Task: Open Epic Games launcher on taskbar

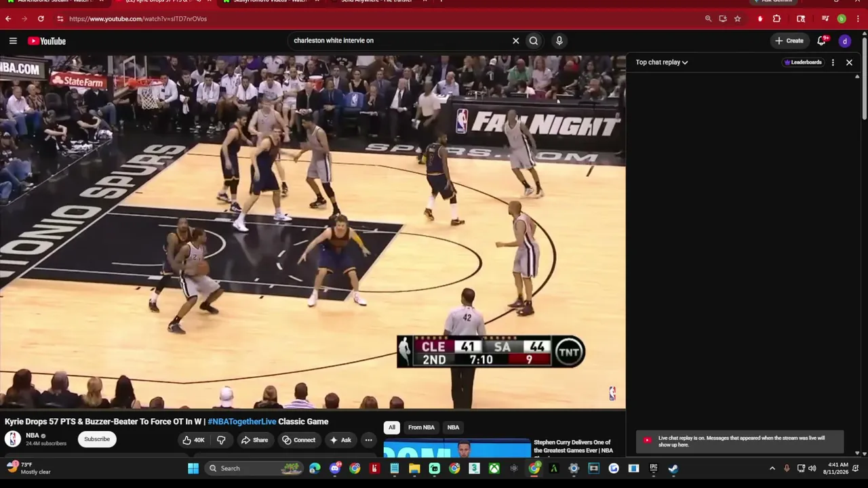Action: (653, 468)
